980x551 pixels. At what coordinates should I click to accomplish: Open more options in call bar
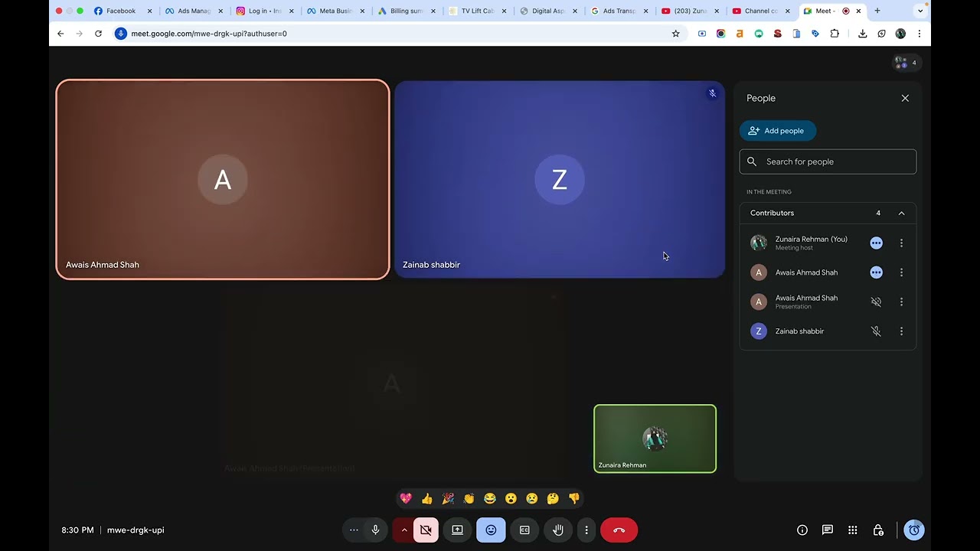pos(586,530)
